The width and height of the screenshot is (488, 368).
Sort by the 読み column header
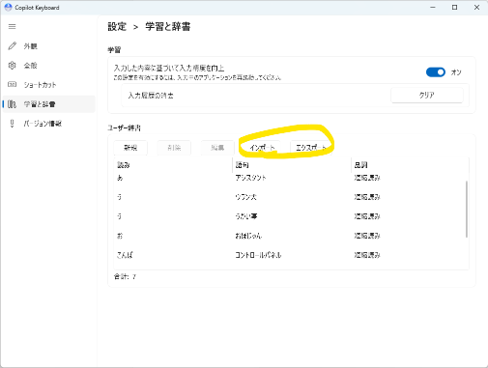124,165
